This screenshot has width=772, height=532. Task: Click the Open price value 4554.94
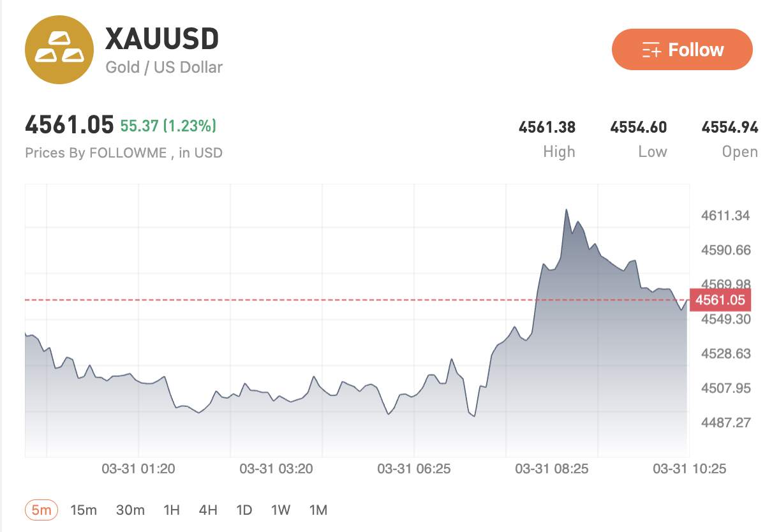[730, 128]
